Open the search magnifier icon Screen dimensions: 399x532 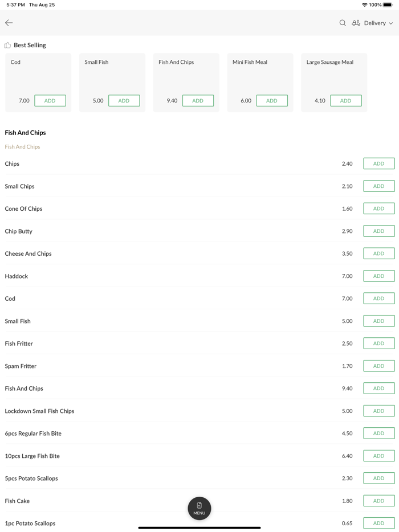(x=343, y=23)
